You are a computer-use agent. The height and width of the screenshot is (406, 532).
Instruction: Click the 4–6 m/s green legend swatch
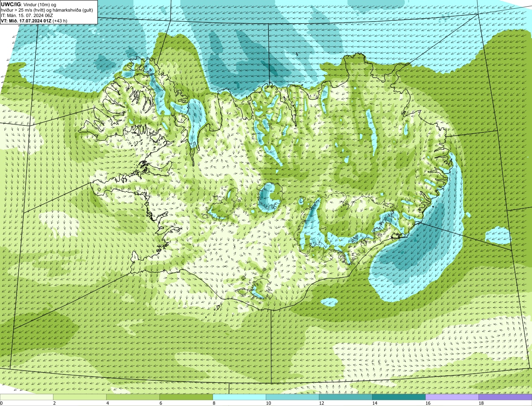click(x=133, y=397)
